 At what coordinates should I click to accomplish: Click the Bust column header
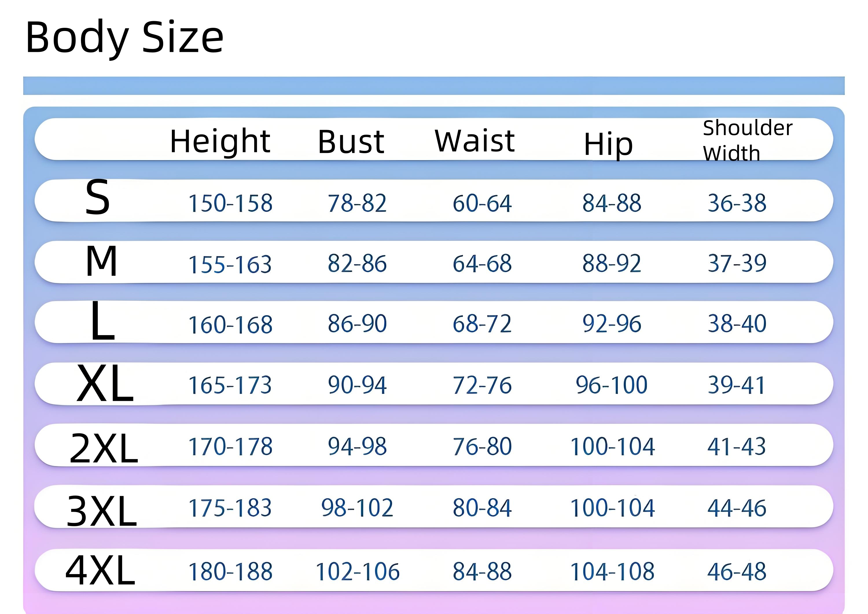point(351,142)
